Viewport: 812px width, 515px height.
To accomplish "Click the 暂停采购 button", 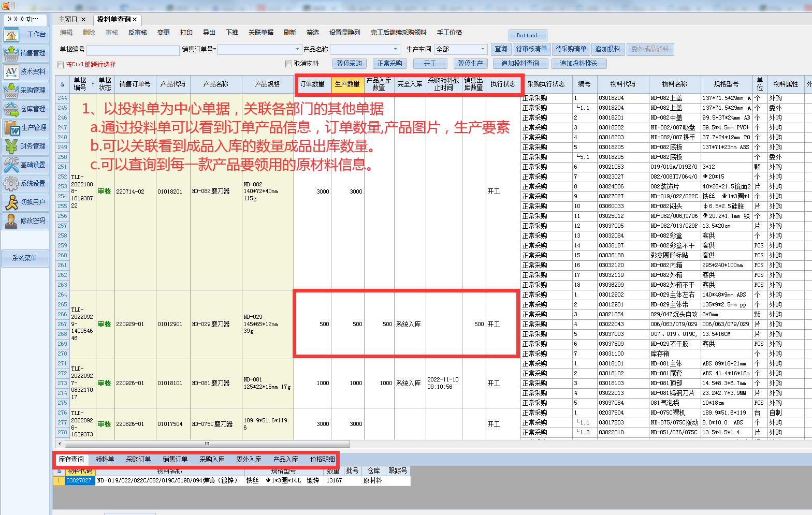I will point(349,64).
